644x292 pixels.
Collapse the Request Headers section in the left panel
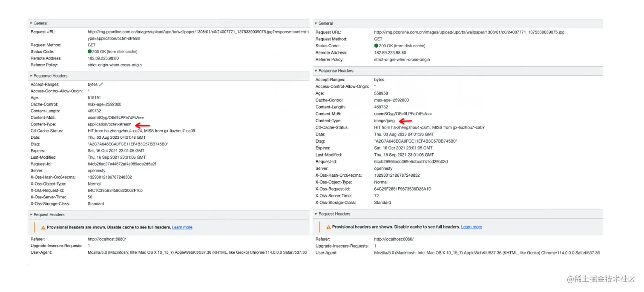(31, 215)
